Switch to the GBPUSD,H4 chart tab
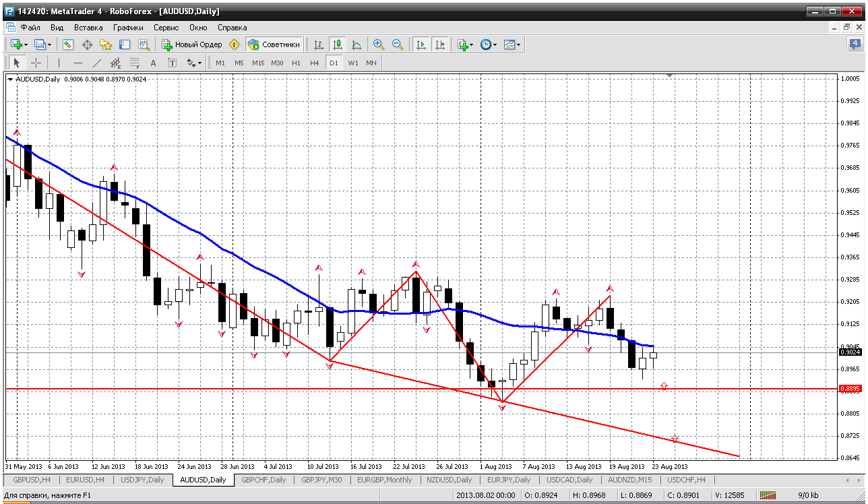The width and height of the screenshot is (868, 504). tap(30, 480)
